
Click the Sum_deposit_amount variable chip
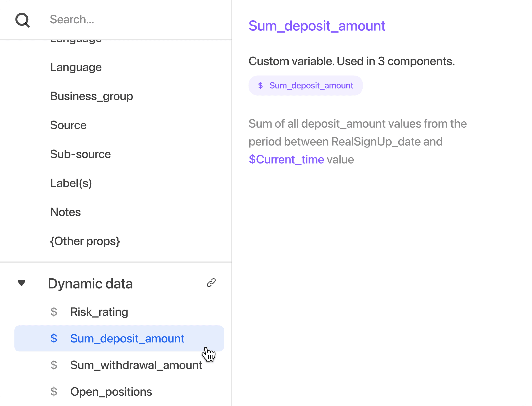click(306, 86)
